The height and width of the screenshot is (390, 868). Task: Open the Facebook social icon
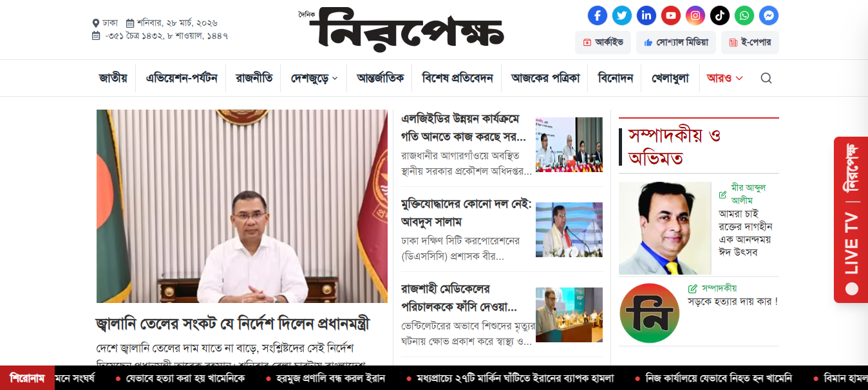pyautogui.click(x=598, y=15)
